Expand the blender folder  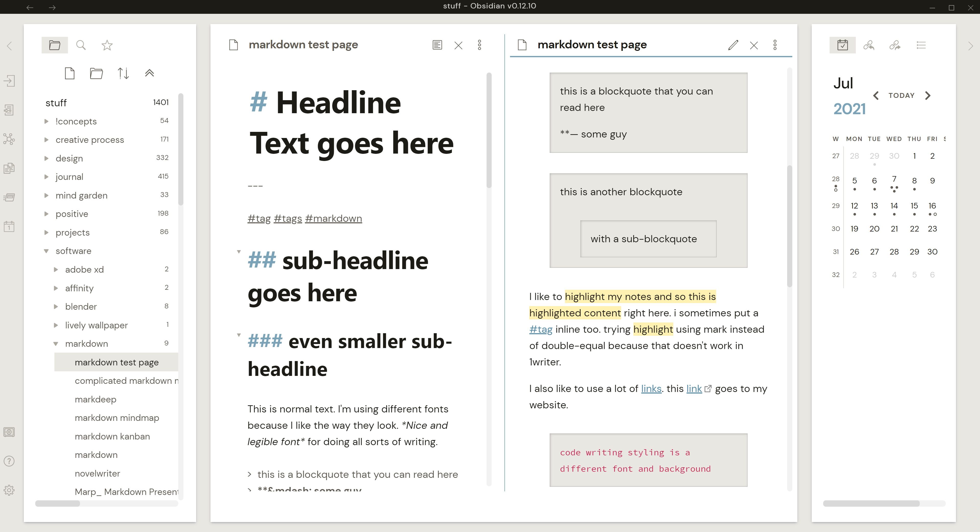(56, 306)
